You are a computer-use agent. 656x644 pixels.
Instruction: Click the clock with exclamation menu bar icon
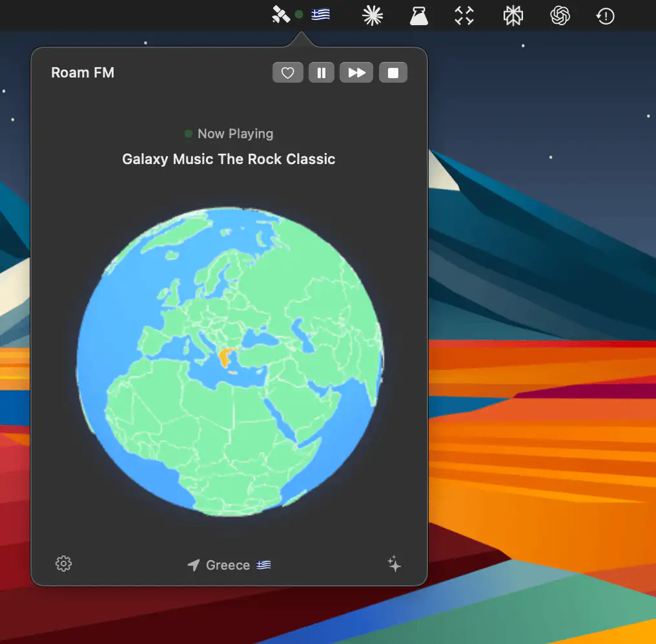point(605,16)
